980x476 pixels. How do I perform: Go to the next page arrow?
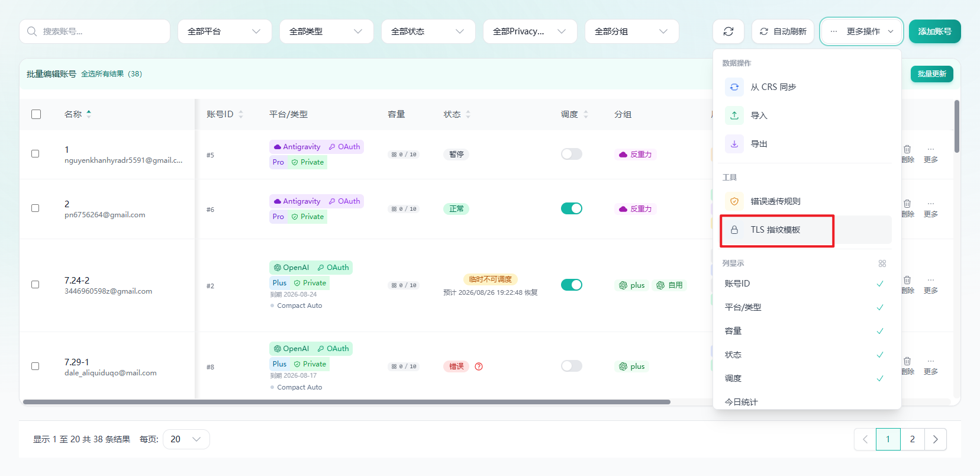(x=935, y=439)
